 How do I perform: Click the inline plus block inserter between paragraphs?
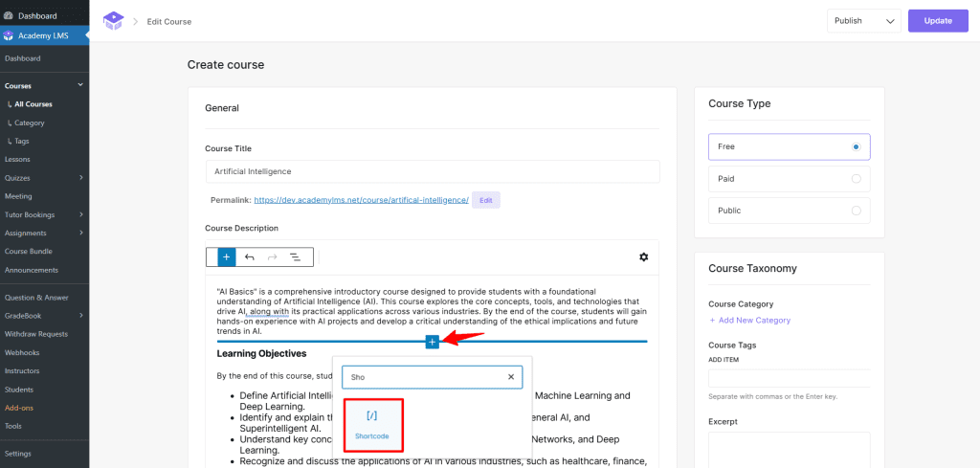pos(433,342)
